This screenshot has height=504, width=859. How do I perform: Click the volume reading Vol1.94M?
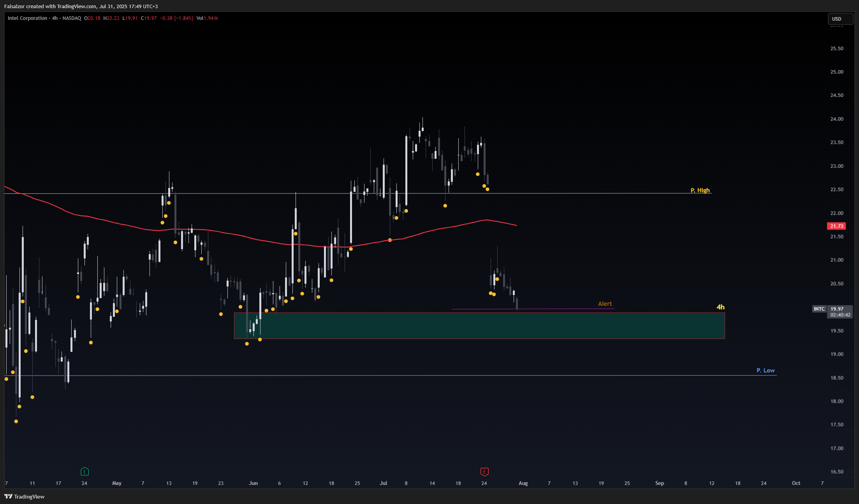pos(207,18)
